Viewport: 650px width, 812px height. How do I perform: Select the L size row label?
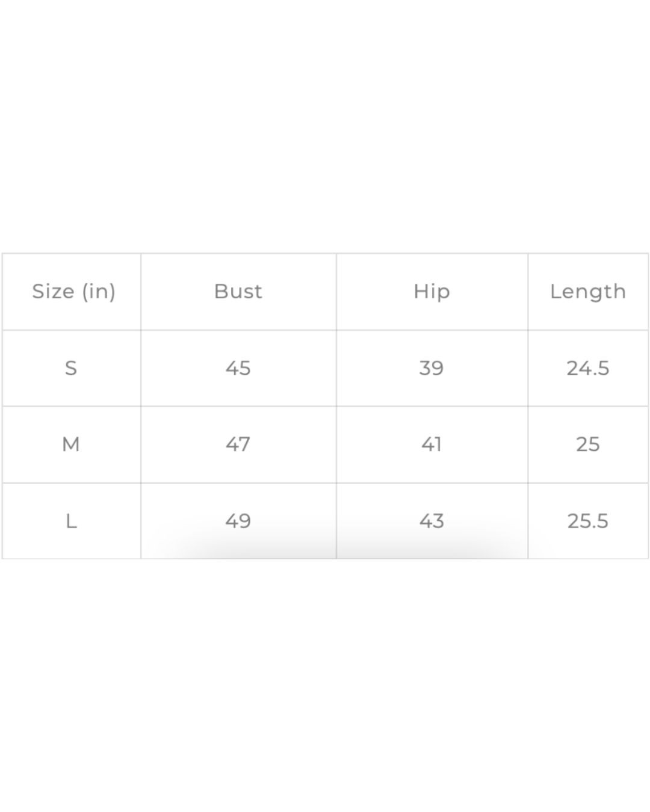point(71,521)
